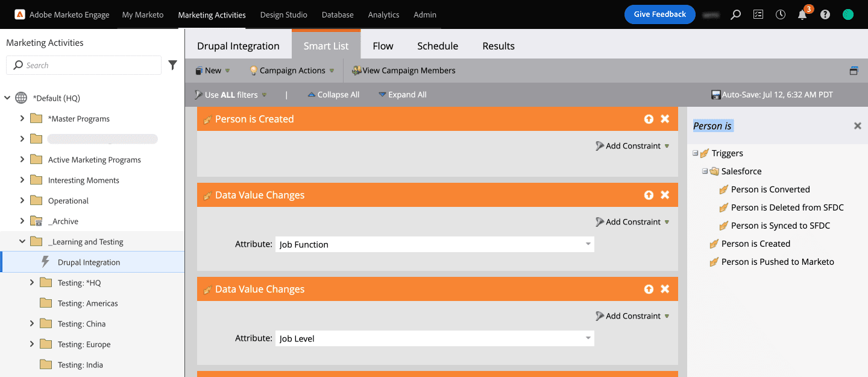Delete Job Level Data Value Changes trigger
This screenshot has height=377, width=868.
pos(665,289)
